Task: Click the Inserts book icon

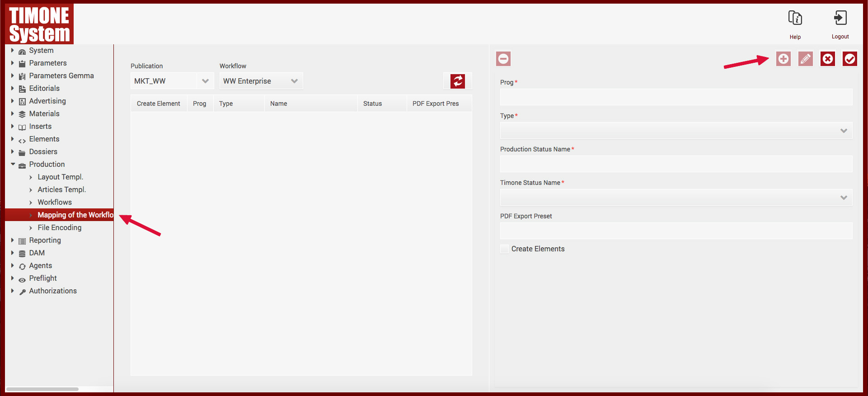Action: click(22, 127)
